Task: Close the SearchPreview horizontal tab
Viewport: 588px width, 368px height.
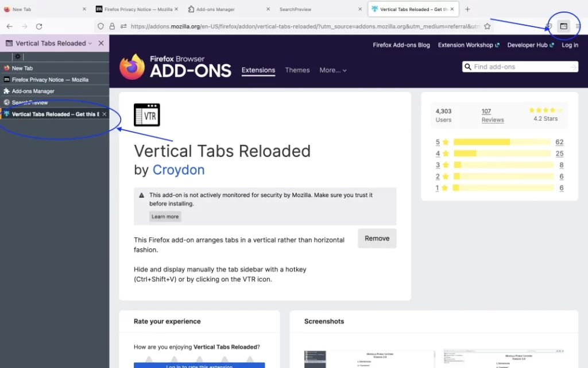Action: pyautogui.click(x=360, y=9)
